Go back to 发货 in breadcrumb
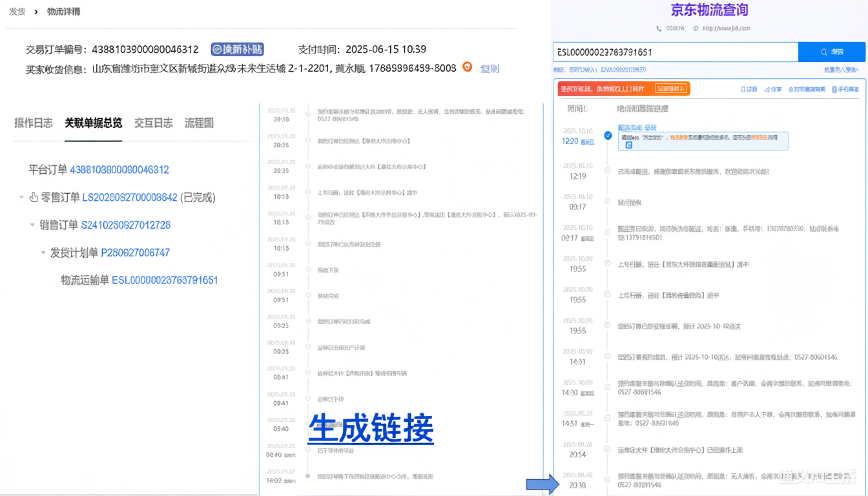Image resolution: width=868 pixels, height=496 pixels. coord(17,12)
